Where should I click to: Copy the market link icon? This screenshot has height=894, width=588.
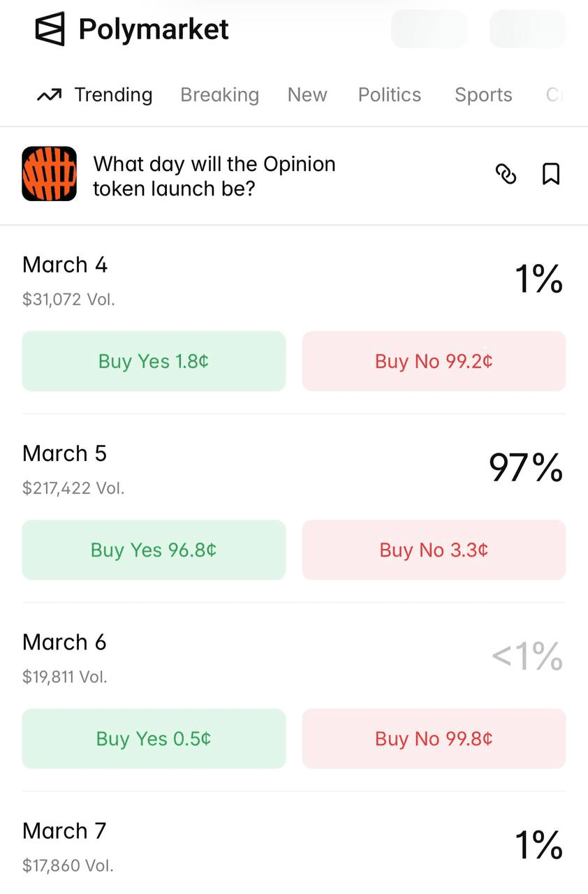coord(506,174)
